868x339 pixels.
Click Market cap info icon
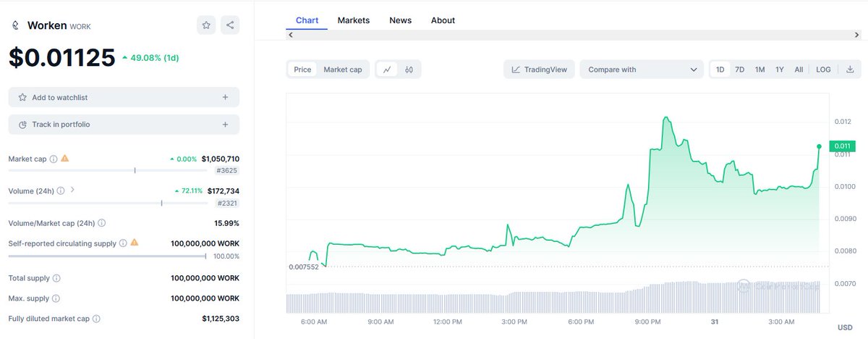coord(54,159)
